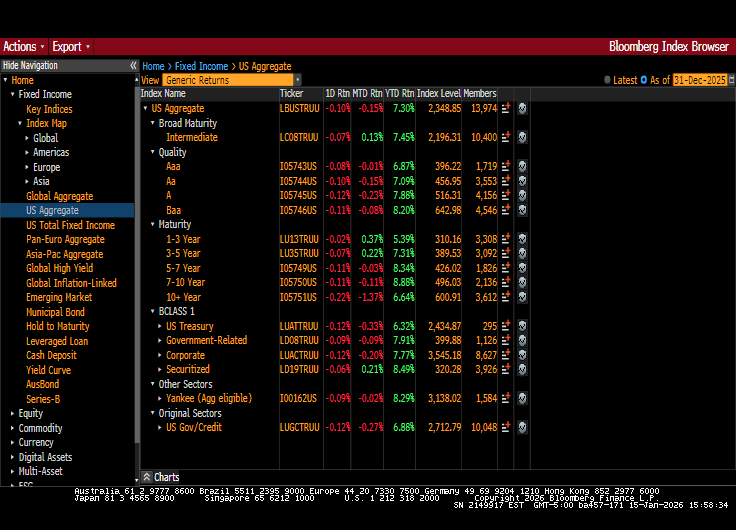
Task: Expand the Equity tree node
Action: tap(12, 414)
